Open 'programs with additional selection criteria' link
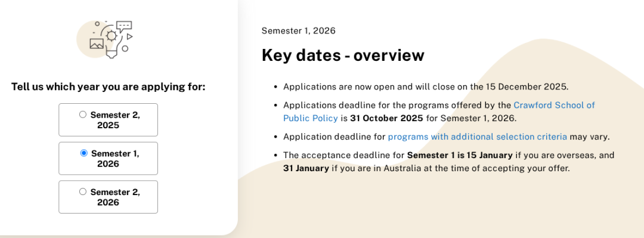Image resolution: width=644 pixels, height=238 pixels. (477, 137)
